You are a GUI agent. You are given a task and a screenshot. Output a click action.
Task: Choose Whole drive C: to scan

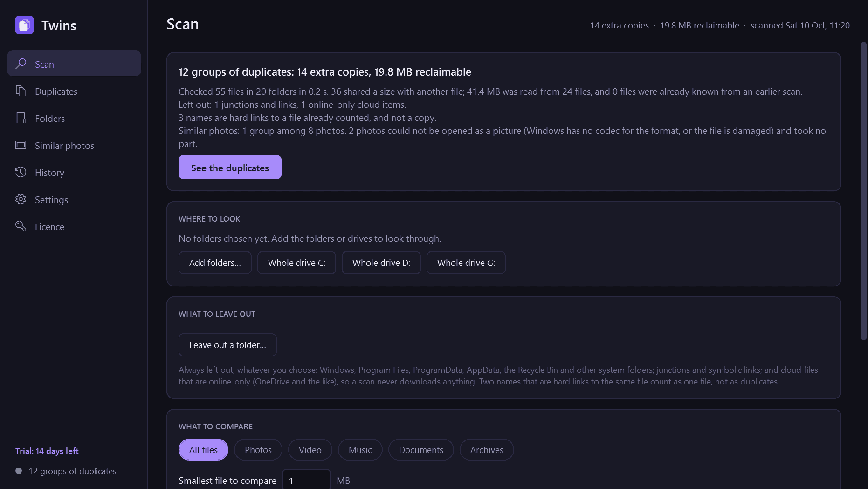tap(296, 263)
